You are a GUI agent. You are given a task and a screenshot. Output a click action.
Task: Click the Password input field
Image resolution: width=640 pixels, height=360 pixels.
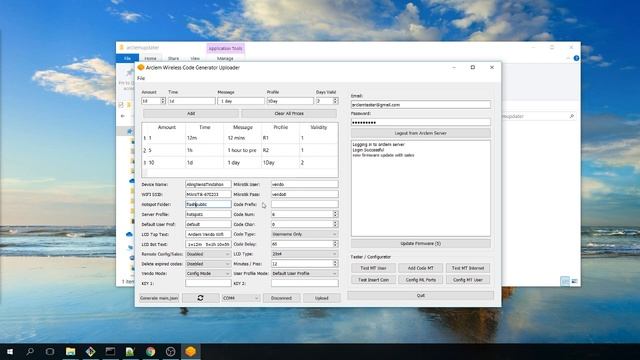click(420, 122)
